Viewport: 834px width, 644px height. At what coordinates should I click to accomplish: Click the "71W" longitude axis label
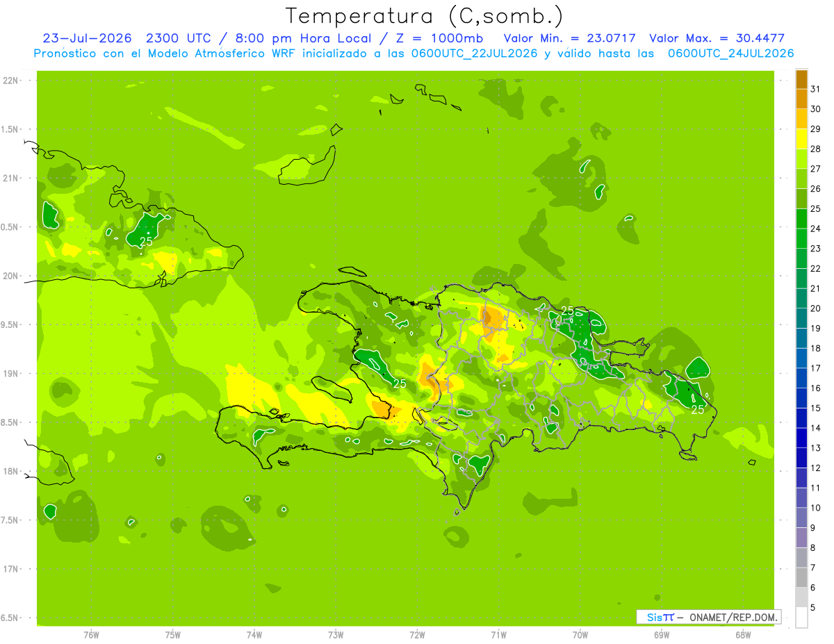498,635
